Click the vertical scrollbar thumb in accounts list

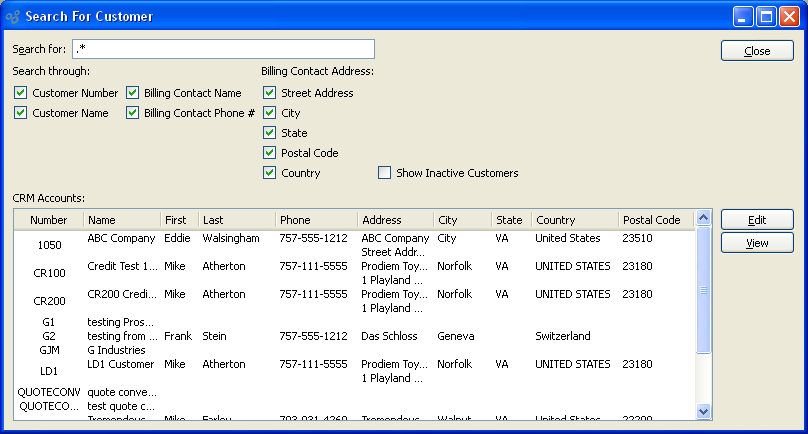pos(702,290)
